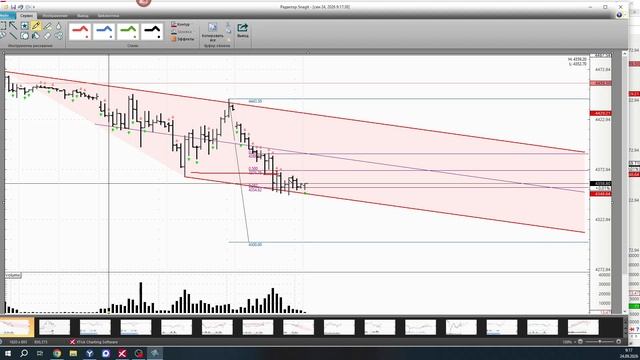Click the taskbar Search icon
The width and height of the screenshot is (640, 360).
pyautogui.click(x=24, y=353)
